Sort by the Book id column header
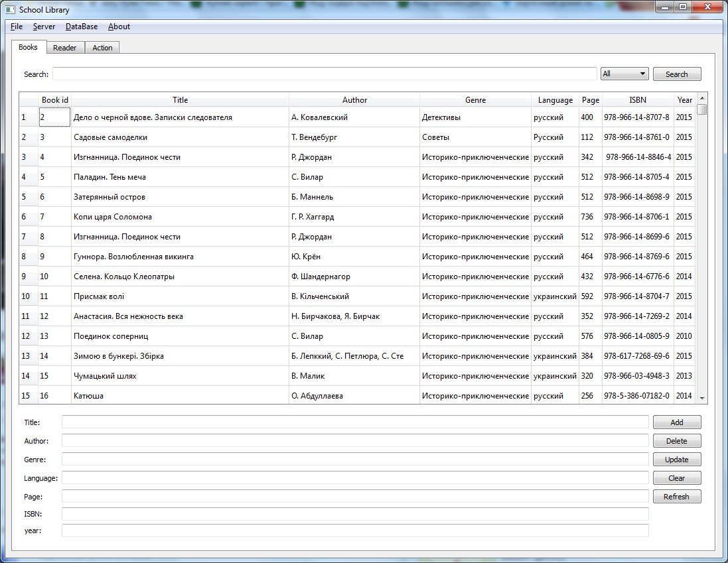Screen dimensions: 728x563 click(x=55, y=99)
